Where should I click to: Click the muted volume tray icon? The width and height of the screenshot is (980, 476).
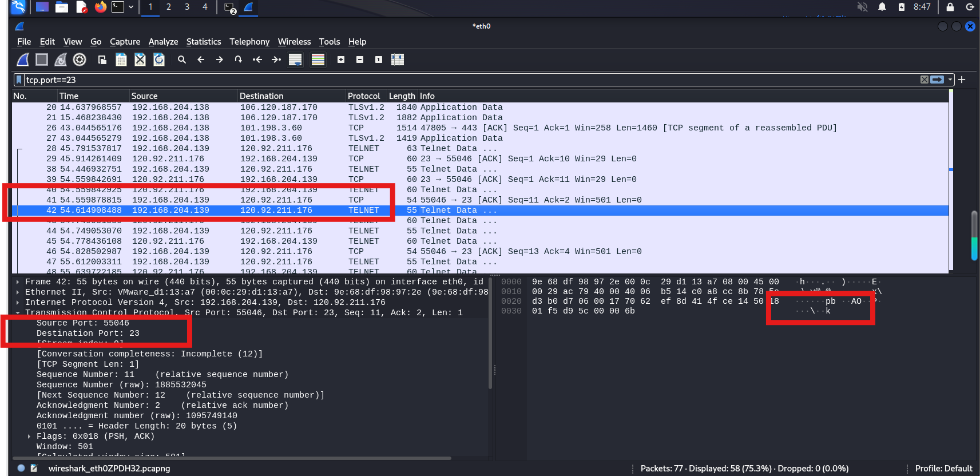coord(863,7)
